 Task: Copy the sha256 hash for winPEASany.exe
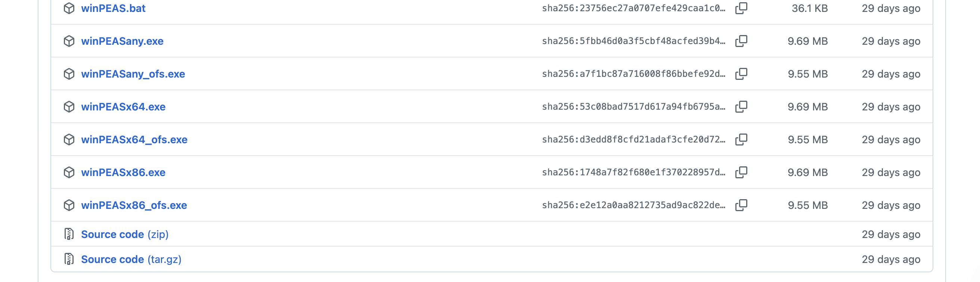pyautogui.click(x=741, y=41)
